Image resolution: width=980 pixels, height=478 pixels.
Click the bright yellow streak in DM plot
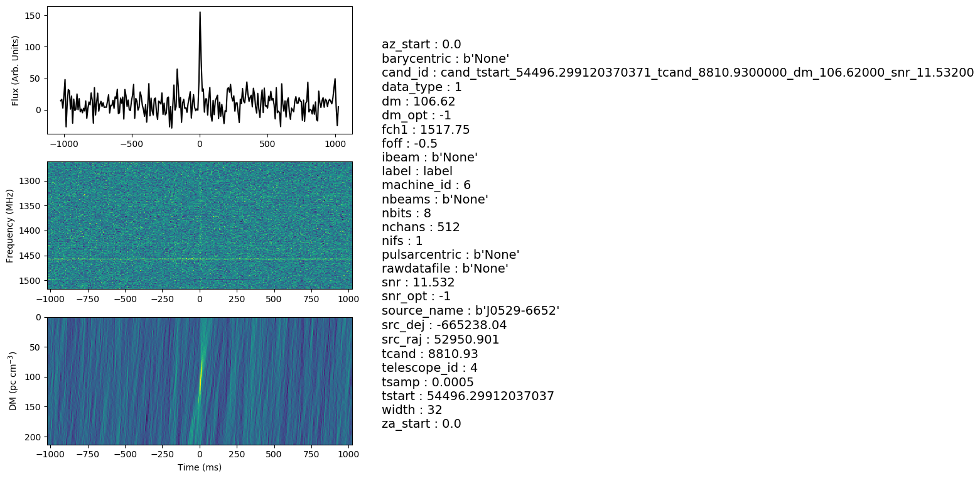(x=201, y=377)
